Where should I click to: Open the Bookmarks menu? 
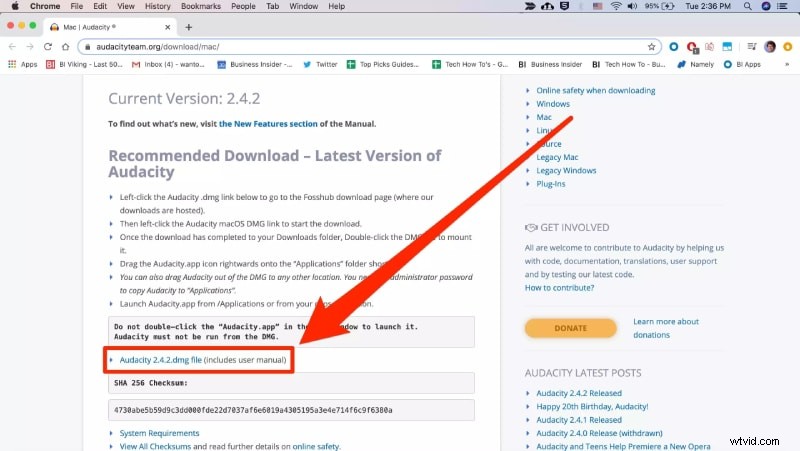(x=201, y=6)
